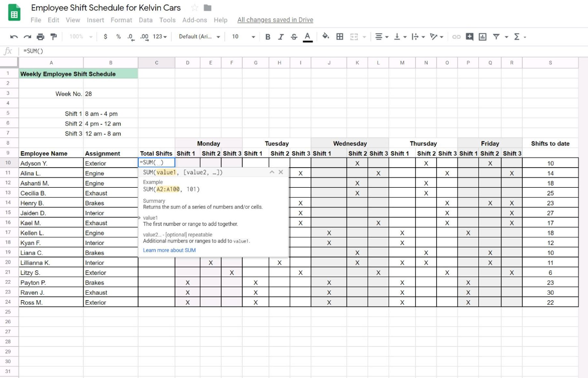Screen dimensions: 588x378
Task: Expand the merge cells options arrow
Action: point(364,37)
